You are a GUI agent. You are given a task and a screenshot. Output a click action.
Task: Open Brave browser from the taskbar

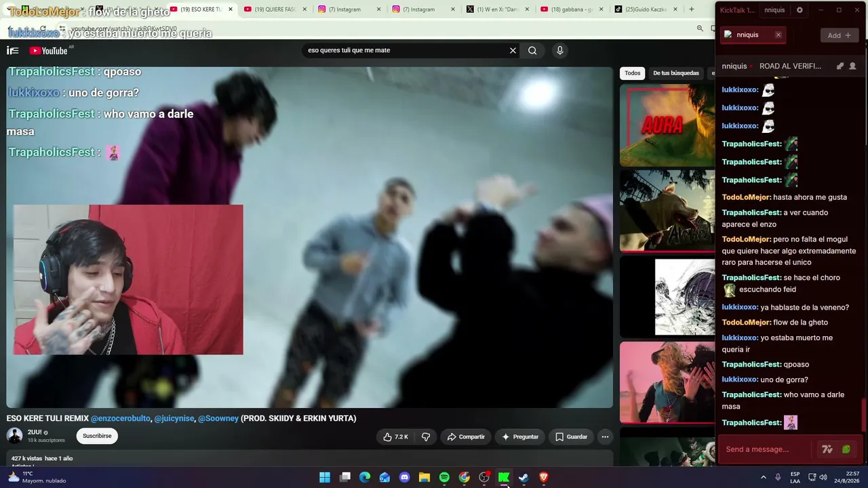coord(543,477)
